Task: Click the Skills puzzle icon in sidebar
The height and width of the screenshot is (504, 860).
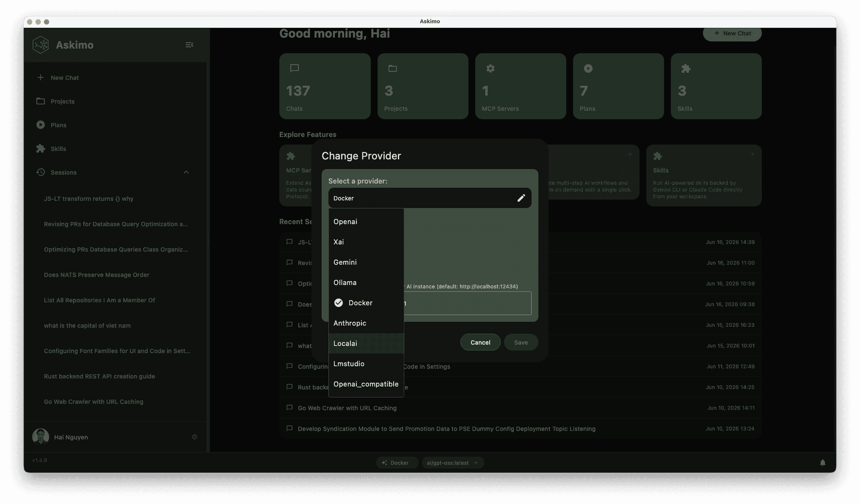Action: (40, 149)
